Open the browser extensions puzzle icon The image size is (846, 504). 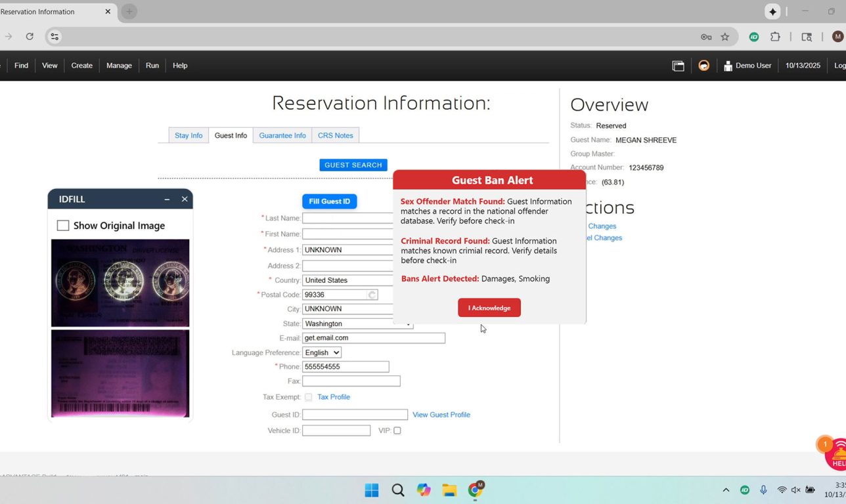click(x=775, y=37)
